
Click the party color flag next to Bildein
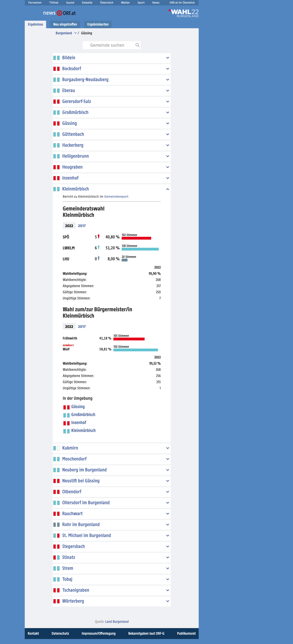coord(56,58)
